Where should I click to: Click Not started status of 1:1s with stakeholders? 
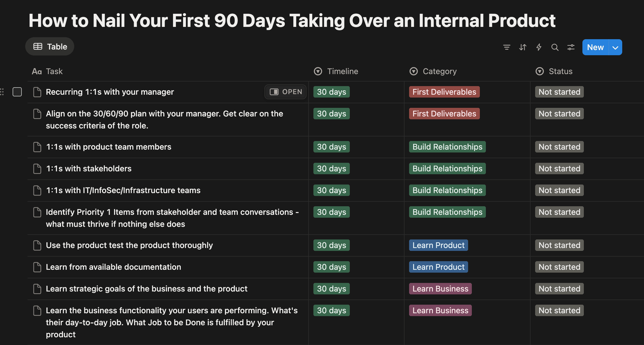(x=559, y=169)
